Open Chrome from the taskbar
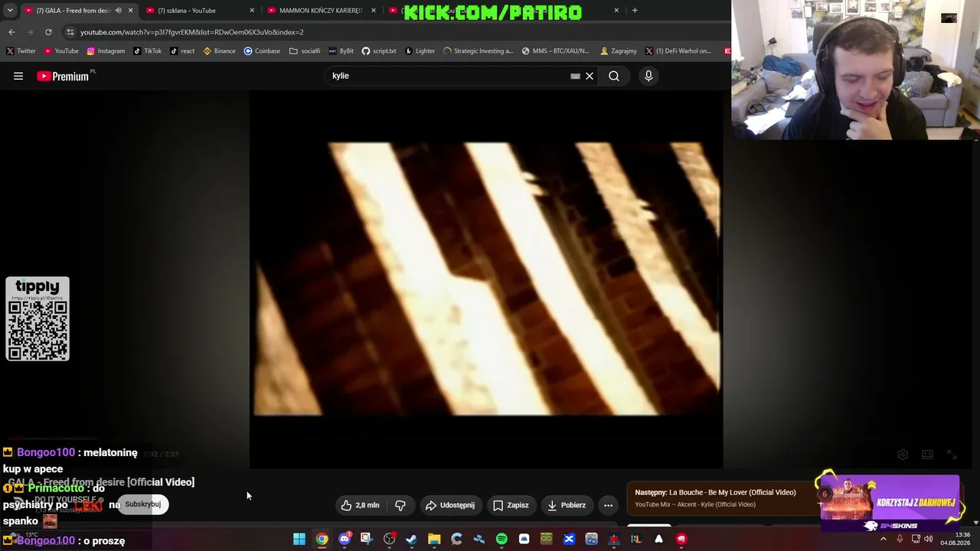This screenshot has height=551, width=980. [x=322, y=539]
